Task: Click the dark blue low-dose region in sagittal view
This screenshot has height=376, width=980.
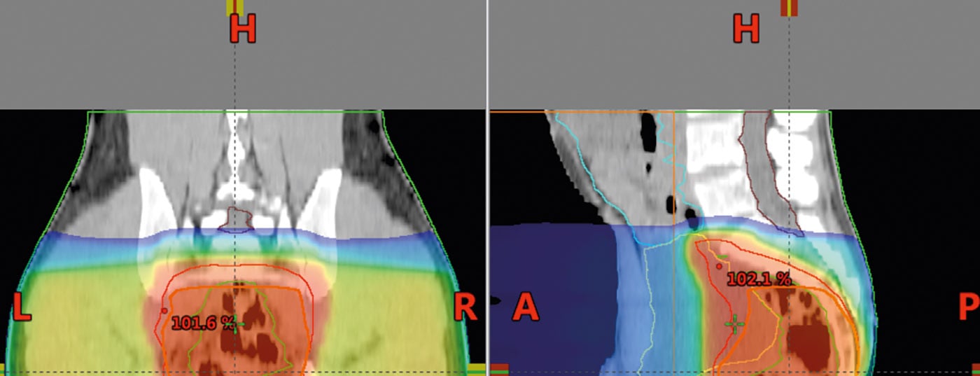Action: (x=546, y=280)
